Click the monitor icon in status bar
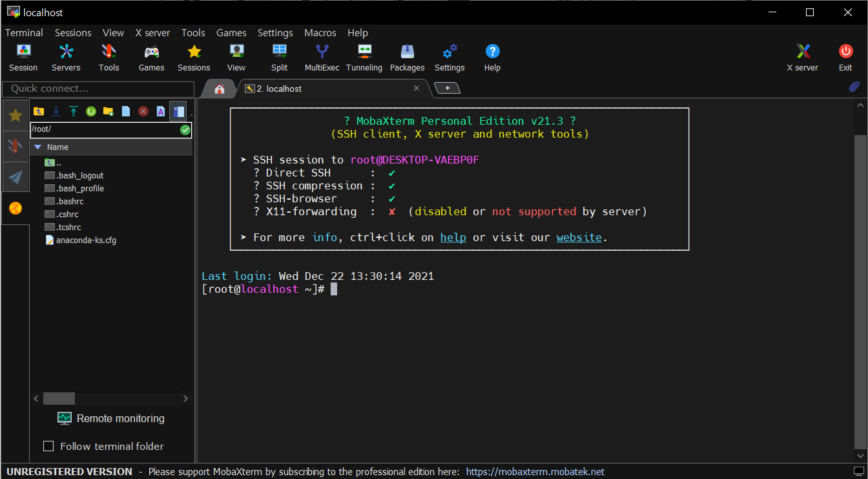 tap(858, 472)
